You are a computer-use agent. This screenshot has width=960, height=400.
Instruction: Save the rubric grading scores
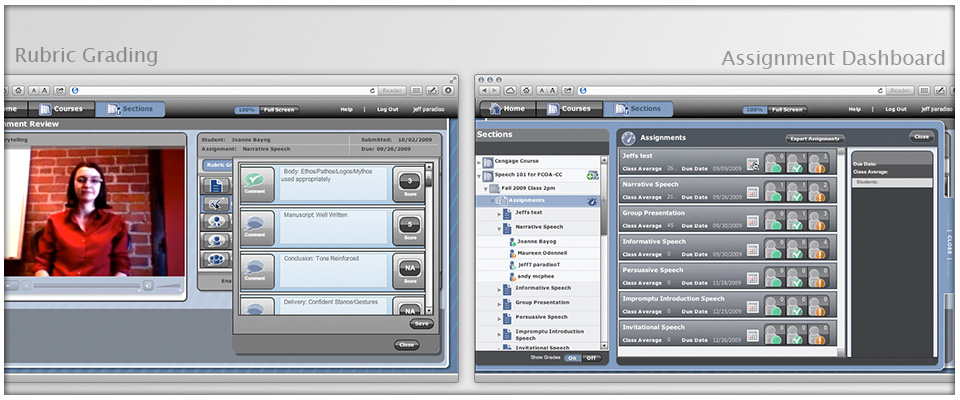coord(421,324)
